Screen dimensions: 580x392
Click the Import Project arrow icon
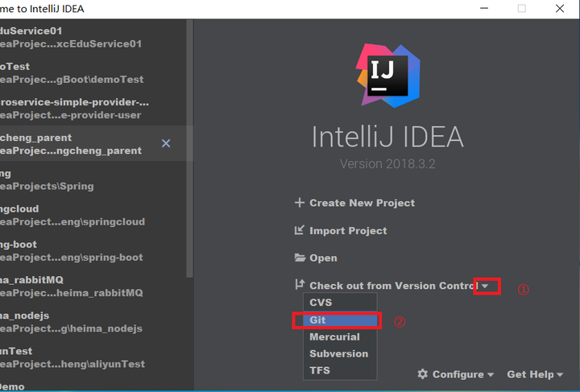click(299, 230)
